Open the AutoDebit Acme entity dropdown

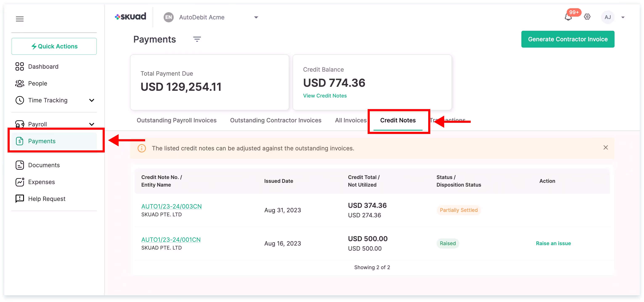tap(256, 17)
